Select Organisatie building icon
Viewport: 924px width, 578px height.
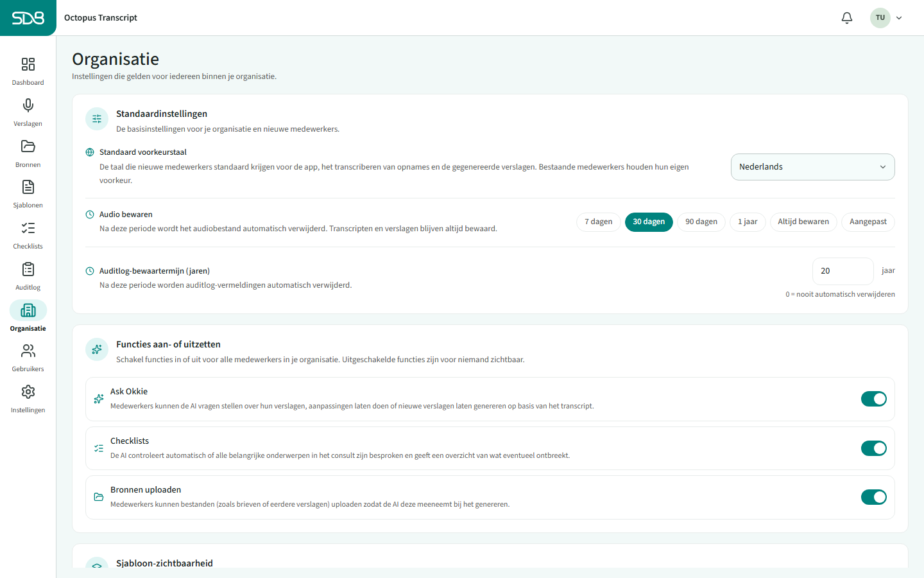(28, 310)
